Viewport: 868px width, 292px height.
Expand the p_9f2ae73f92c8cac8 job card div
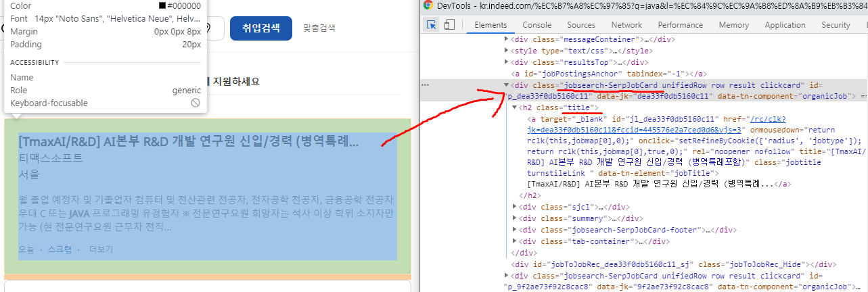click(x=507, y=276)
